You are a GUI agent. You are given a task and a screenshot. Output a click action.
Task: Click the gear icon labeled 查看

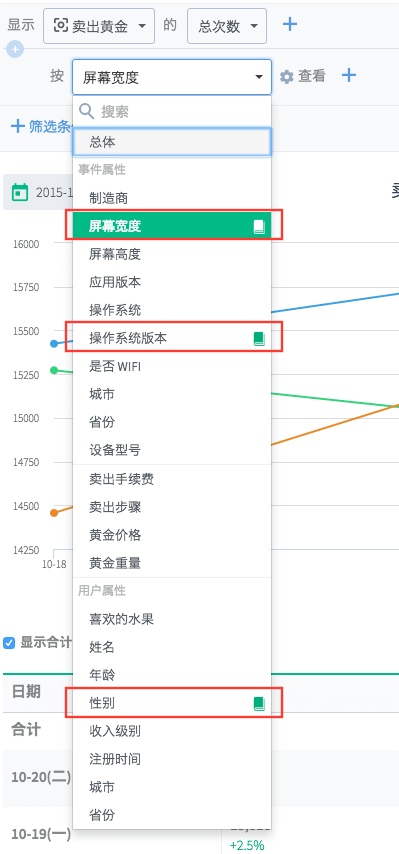(286, 77)
